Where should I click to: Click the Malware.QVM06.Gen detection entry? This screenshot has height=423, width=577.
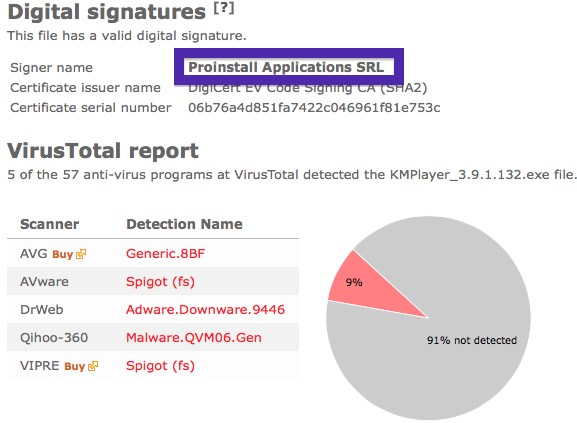pyautogui.click(x=194, y=338)
